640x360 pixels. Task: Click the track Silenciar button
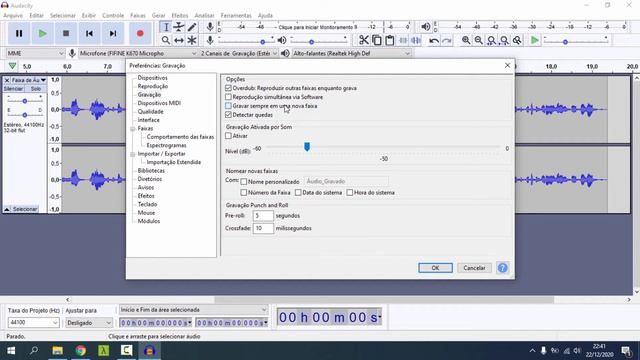tap(13, 89)
